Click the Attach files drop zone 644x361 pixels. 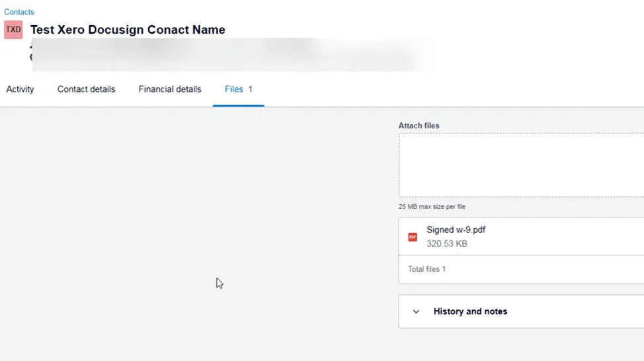point(521,165)
